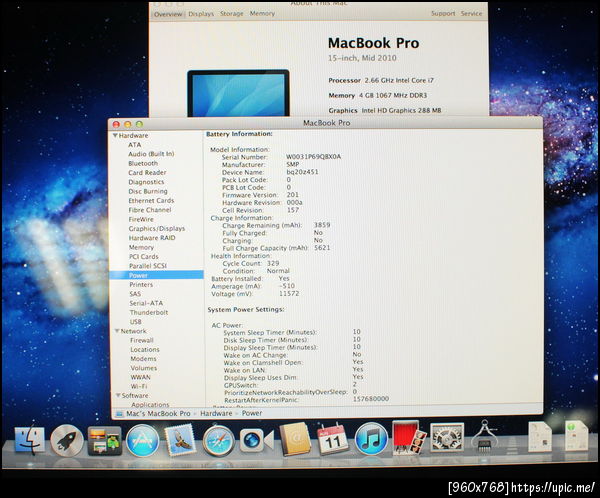This screenshot has height=498, width=600.
Task: Select WWAN under Network
Action: [x=140, y=377]
